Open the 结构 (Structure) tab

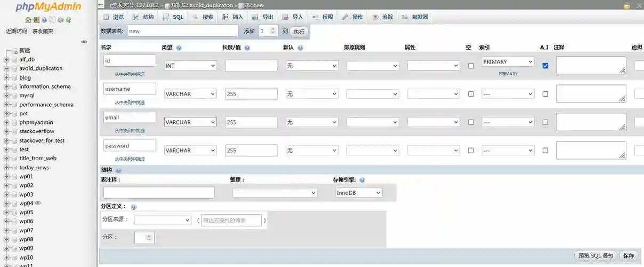click(x=143, y=17)
